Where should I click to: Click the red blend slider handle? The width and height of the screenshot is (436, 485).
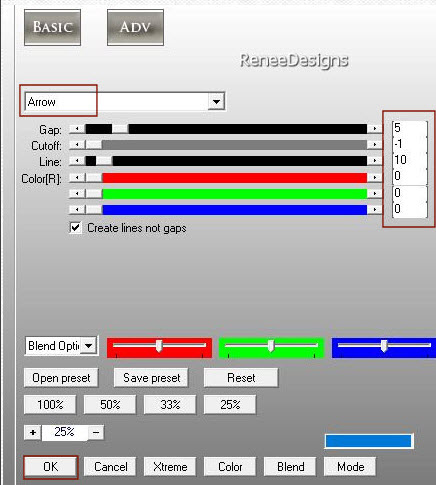pos(159,346)
